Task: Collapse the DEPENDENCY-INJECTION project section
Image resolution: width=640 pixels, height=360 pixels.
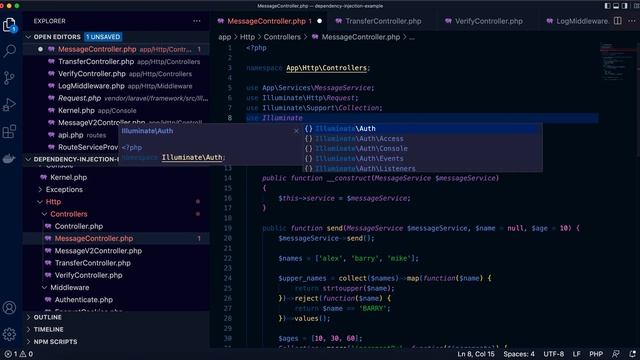Action: click(28, 159)
